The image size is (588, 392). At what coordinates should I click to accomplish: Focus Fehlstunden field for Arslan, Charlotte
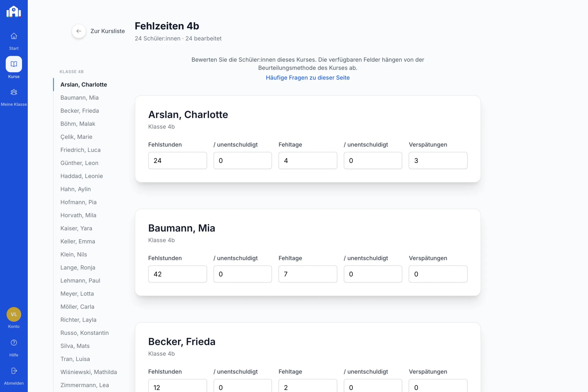177,161
